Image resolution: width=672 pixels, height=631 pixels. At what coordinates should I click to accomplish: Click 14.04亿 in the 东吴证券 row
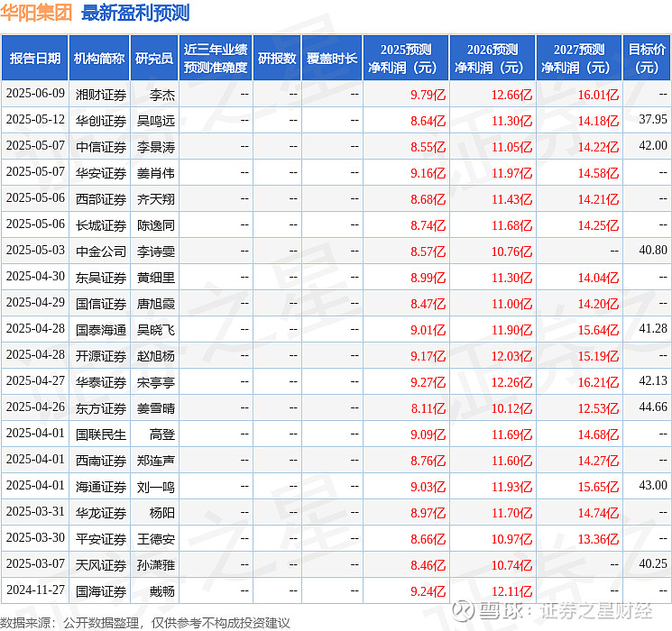(598, 278)
